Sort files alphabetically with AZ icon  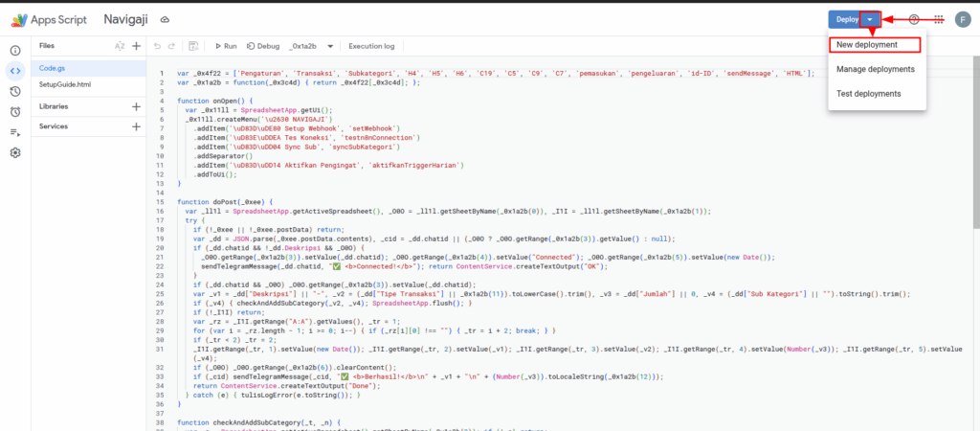coord(120,46)
